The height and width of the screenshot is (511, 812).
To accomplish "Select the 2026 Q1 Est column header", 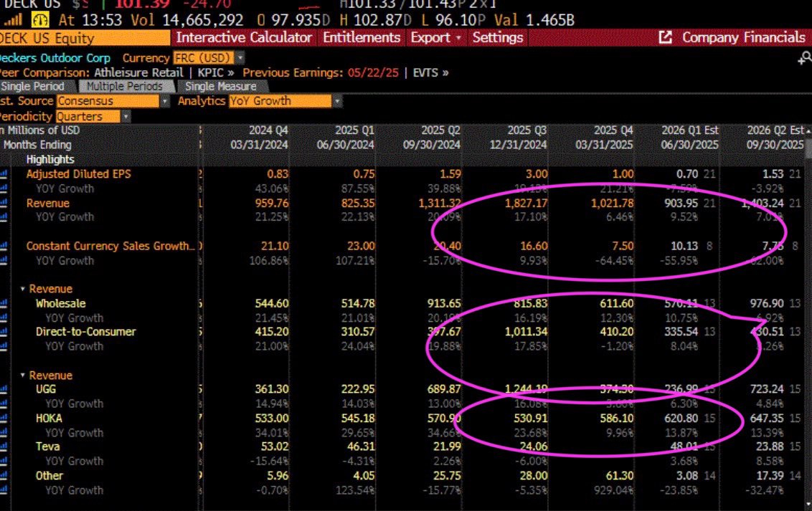I will pos(689,138).
